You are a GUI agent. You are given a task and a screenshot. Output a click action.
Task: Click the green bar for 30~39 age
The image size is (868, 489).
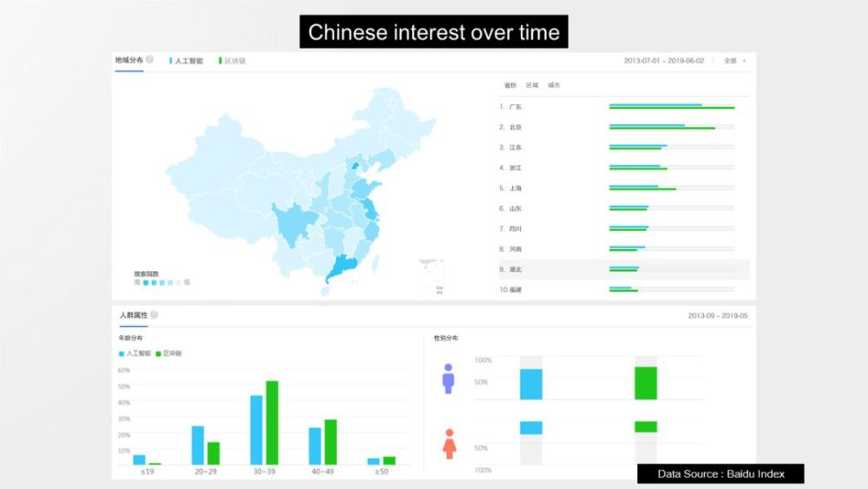tap(272, 422)
